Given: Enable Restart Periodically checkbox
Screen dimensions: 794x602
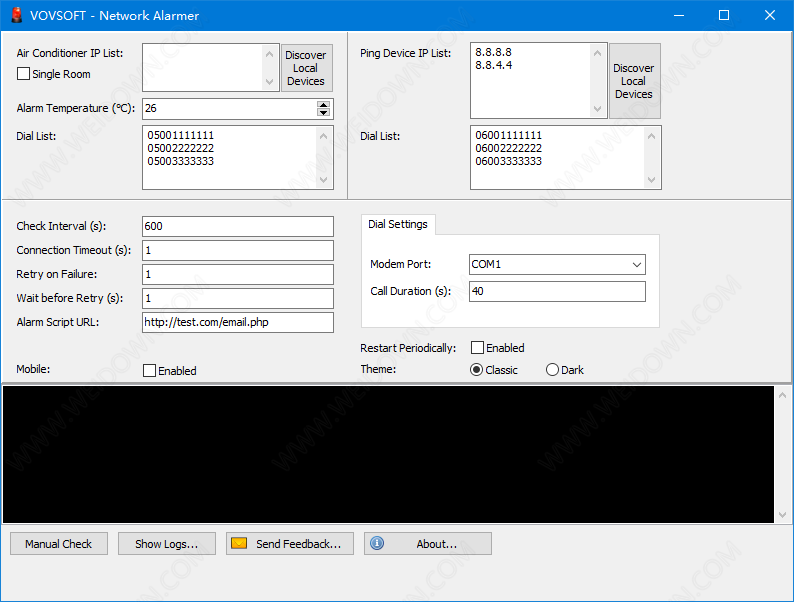Looking at the screenshot, I should click(477, 348).
